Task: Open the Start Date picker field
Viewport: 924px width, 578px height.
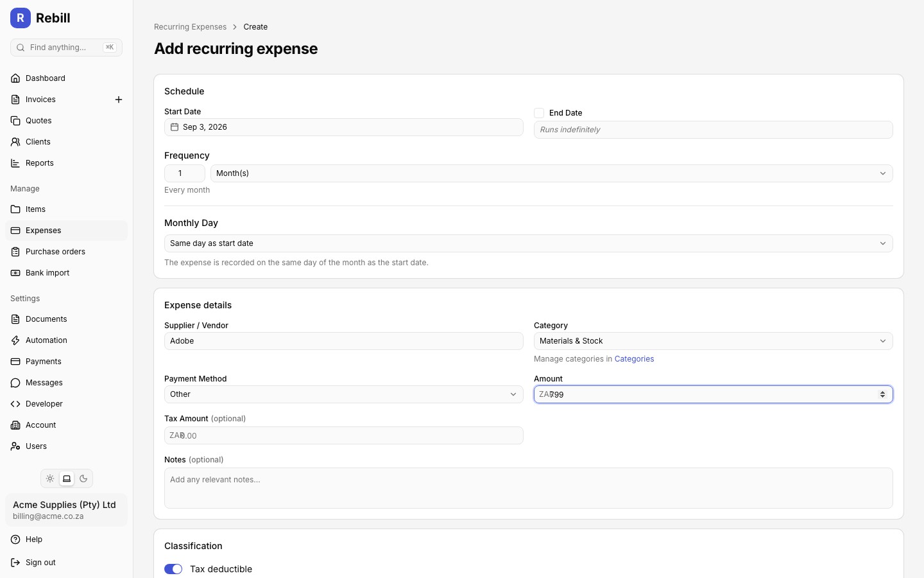Action: pos(344,127)
